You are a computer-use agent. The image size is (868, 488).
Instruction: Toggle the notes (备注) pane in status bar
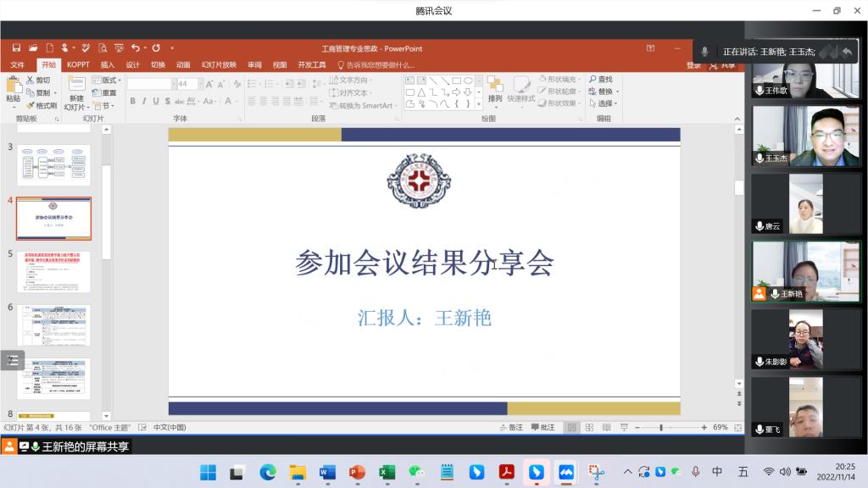[x=511, y=428]
